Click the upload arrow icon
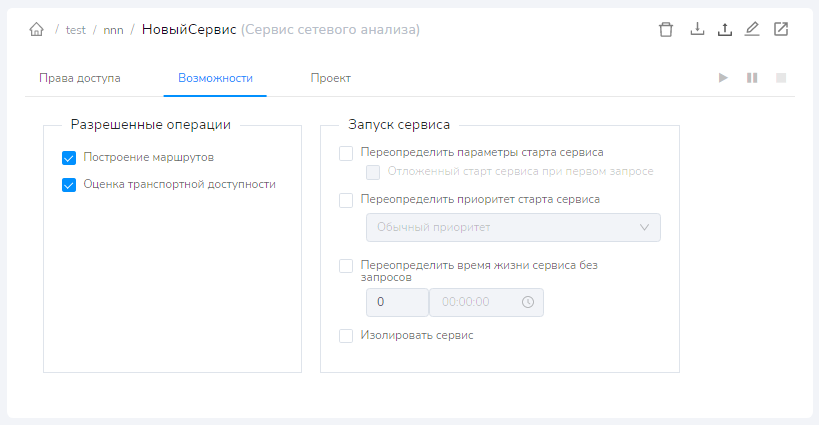The width and height of the screenshot is (819, 425). [x=725, y=29]
